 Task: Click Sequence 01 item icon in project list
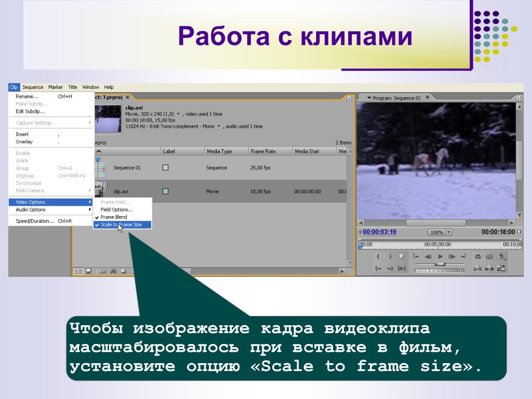pos(100,168)
